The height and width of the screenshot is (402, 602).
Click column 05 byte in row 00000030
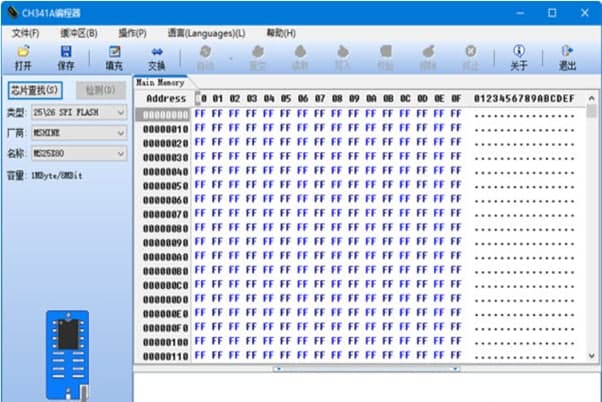[x=285, y=156]
